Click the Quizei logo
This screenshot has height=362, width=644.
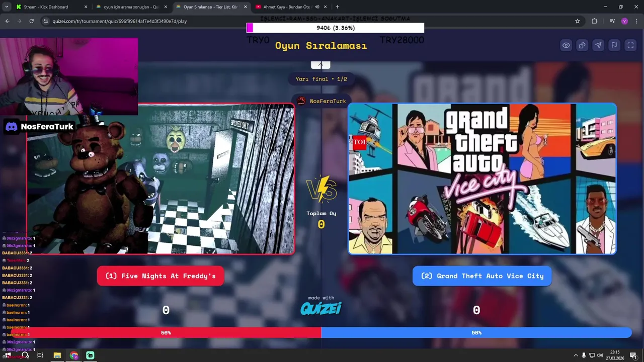[321, 308]
